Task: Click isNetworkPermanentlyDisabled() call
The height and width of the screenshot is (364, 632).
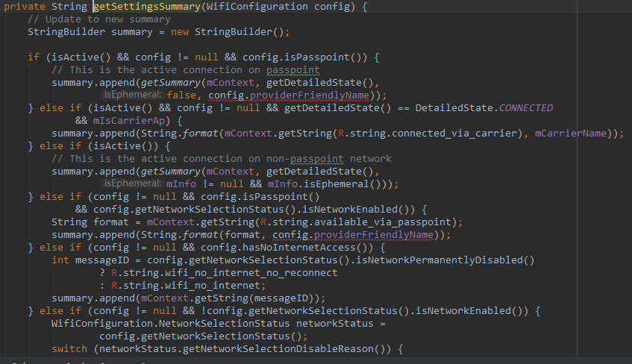Action: [x=445, y=260]
